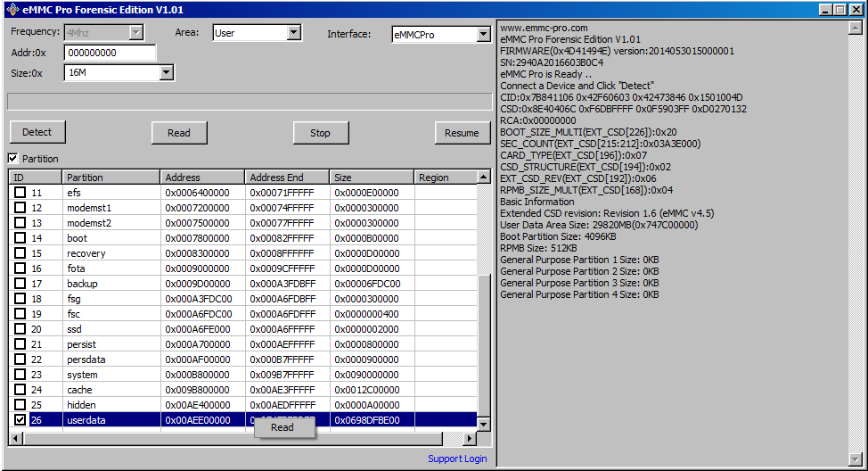Click the Addr input field
This screenshot has height=471, width=868.
pyautogui.click(x=111, y=53)
